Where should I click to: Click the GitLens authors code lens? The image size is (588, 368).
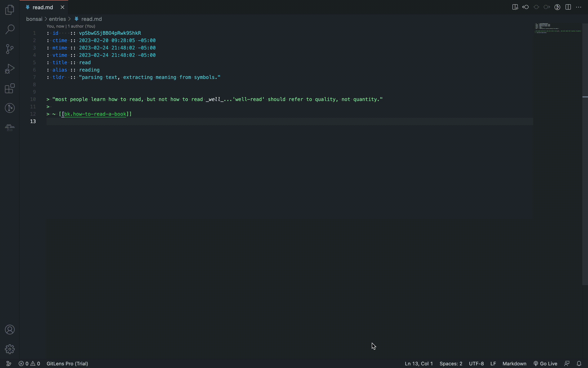click(71, 26)
